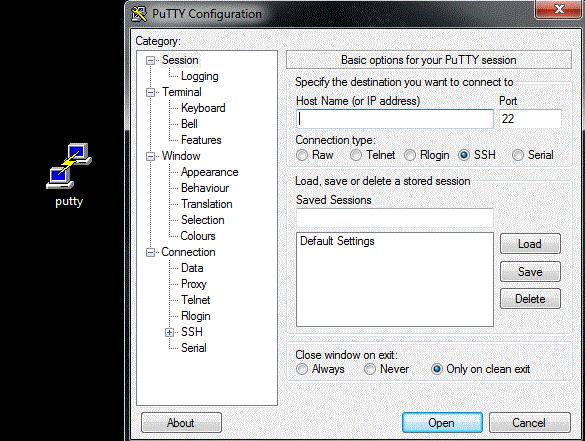Select the Connection category
585x441 pixels.
click(x=188, y=252)
